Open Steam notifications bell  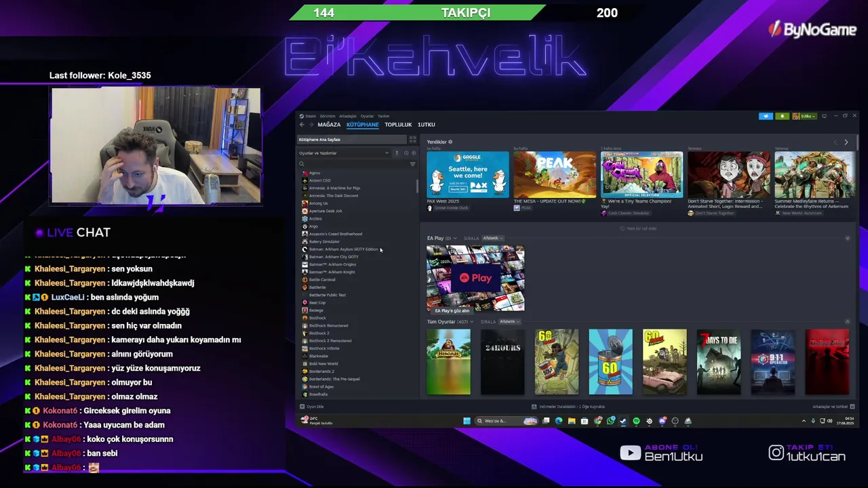pos(782,117)
